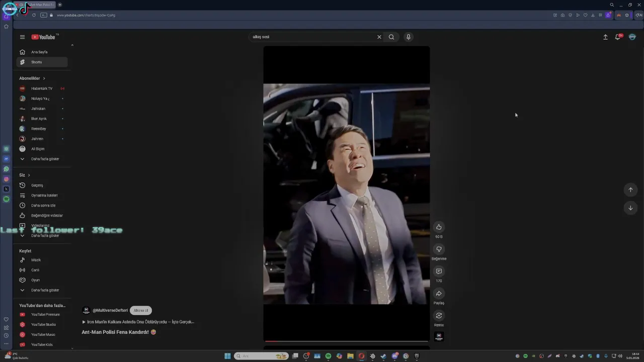Viewport: 644px width, 362px height.
Task: Open Oyun in Keşfet section
Action: pos(42,280)
